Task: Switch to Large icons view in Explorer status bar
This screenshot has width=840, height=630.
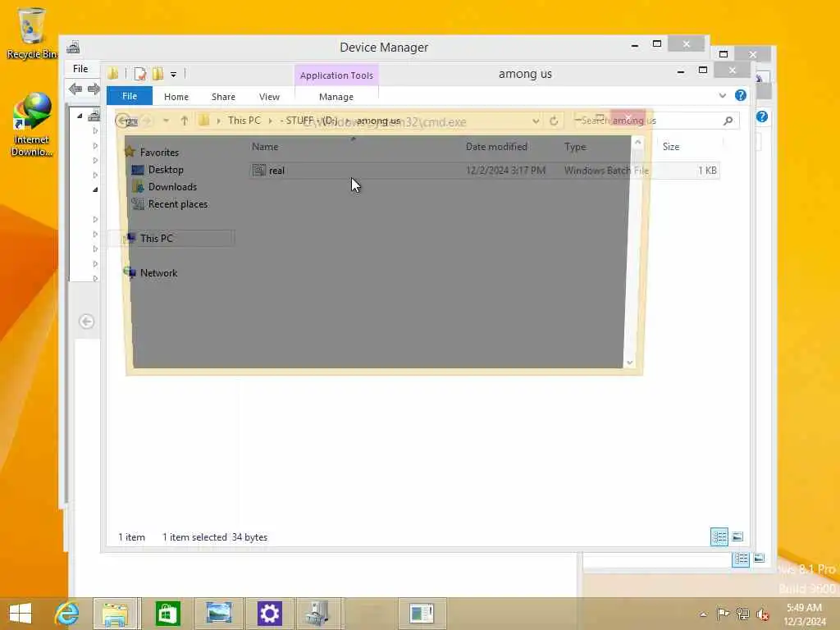Action: point(737,536)
